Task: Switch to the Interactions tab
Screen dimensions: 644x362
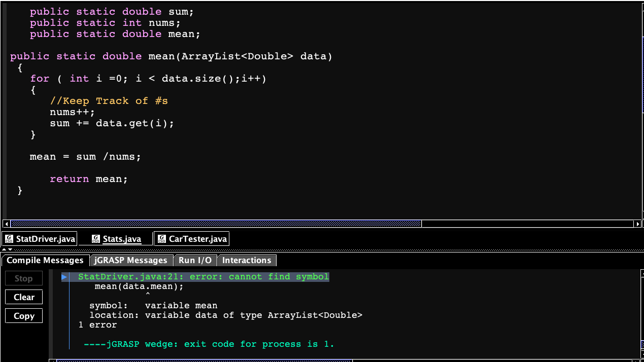Action: 247,260
